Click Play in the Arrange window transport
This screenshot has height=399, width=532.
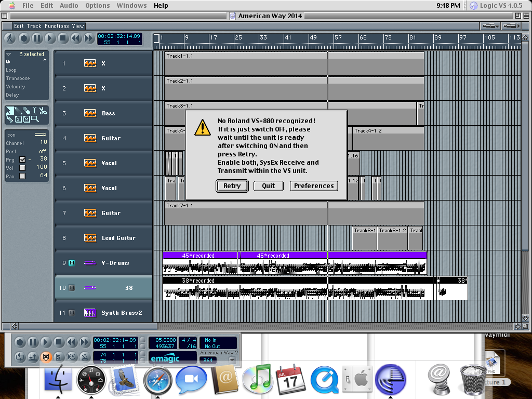(50, 38)
